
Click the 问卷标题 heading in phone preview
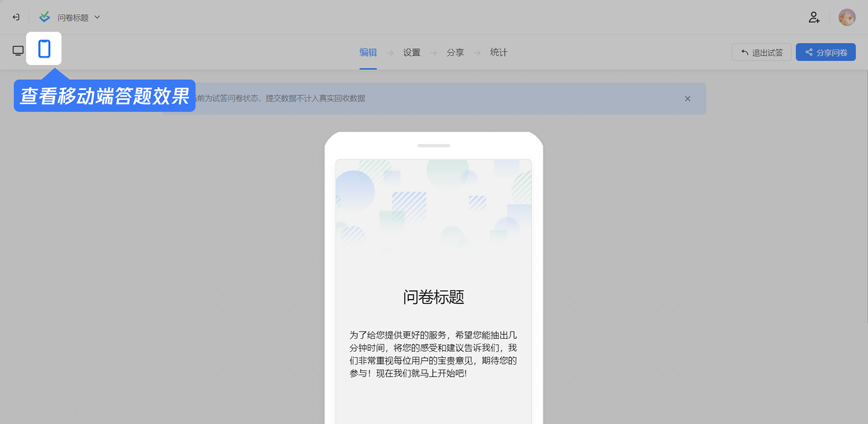[x=433, y=297]
